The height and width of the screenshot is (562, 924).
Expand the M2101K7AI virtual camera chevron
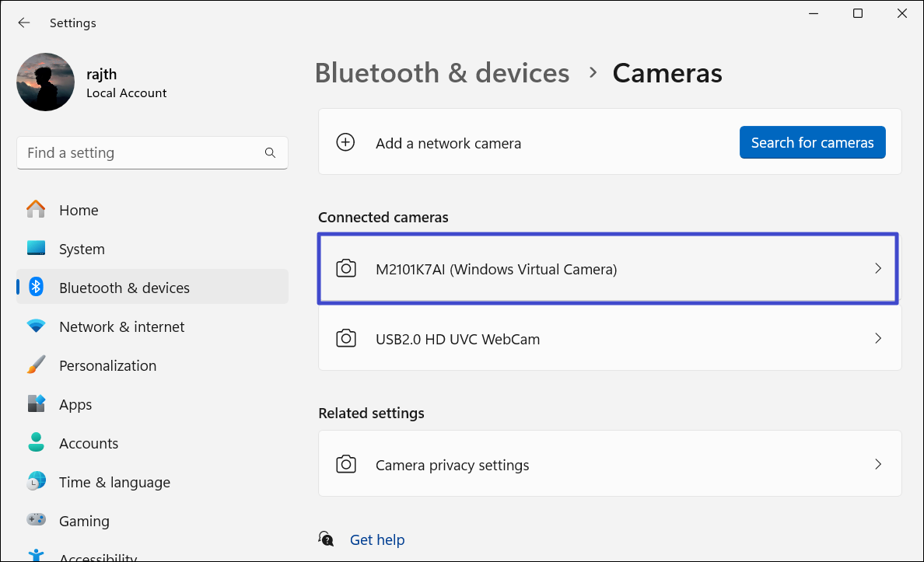(878, 268)
